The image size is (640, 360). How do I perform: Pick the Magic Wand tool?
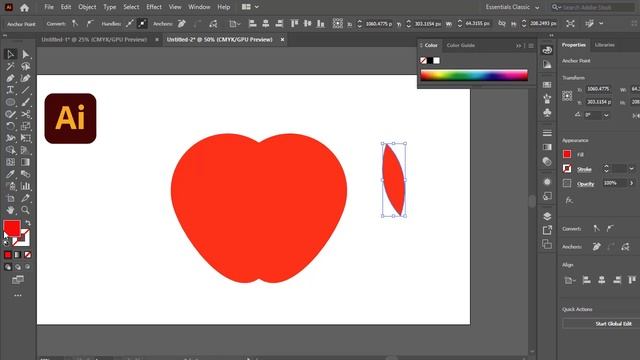click(11, 66)
